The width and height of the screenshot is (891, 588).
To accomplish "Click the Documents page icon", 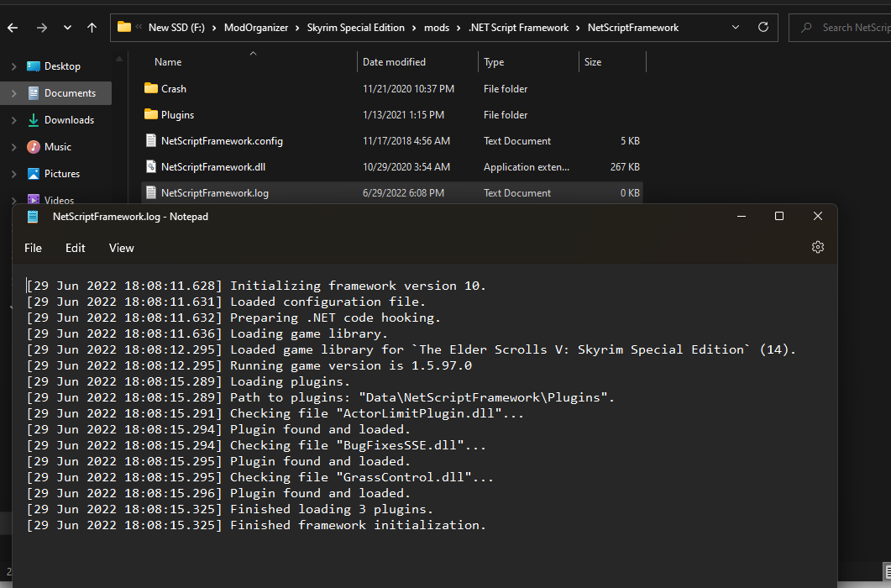I will coord(34,92).
